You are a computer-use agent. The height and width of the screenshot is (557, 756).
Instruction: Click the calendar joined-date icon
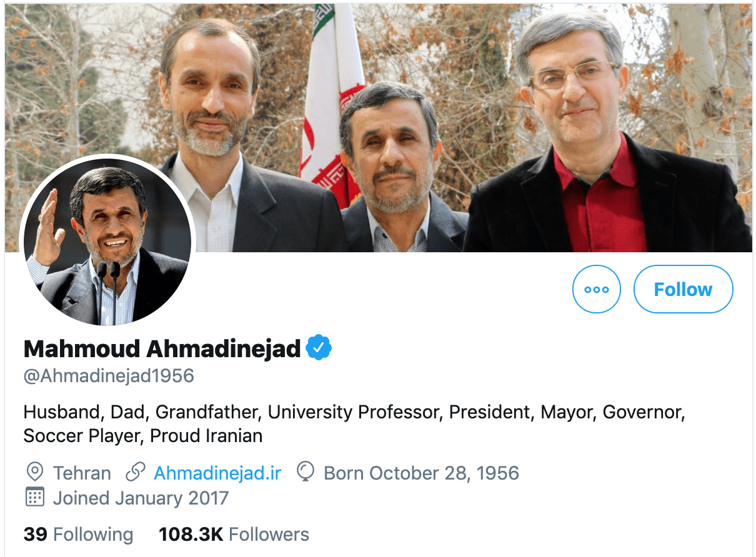click(x=35, y=498)
